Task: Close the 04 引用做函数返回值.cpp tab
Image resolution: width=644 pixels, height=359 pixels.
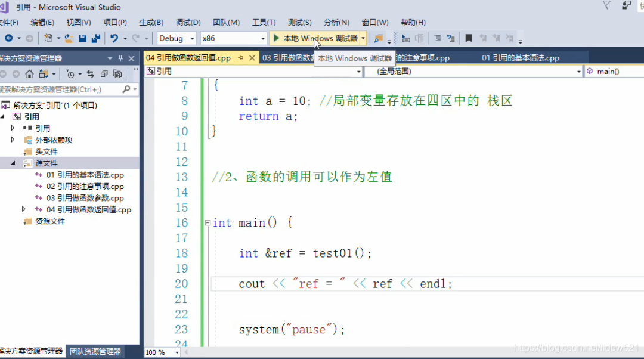Action: pos(252,58)
